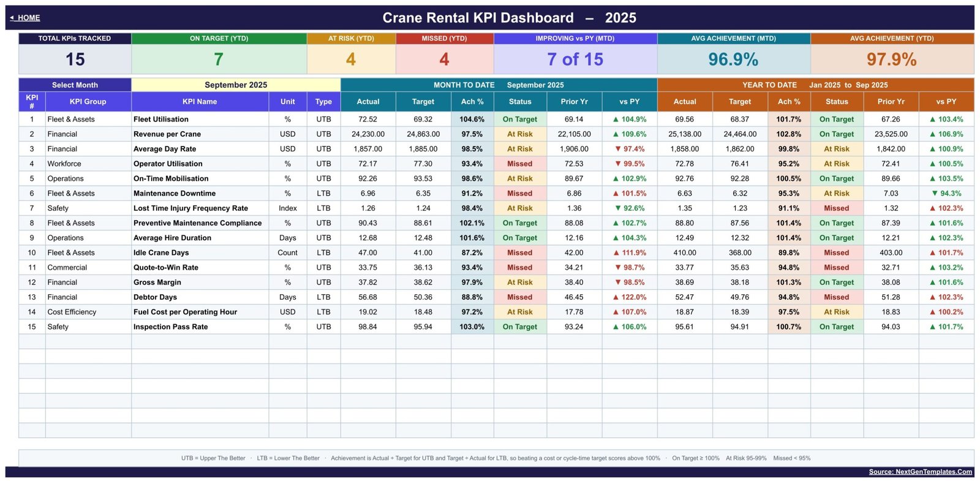Select Fuel Cost per Operating Hour cell
The width and height of the screenshot is (980, 483).
tap(200, 312)
